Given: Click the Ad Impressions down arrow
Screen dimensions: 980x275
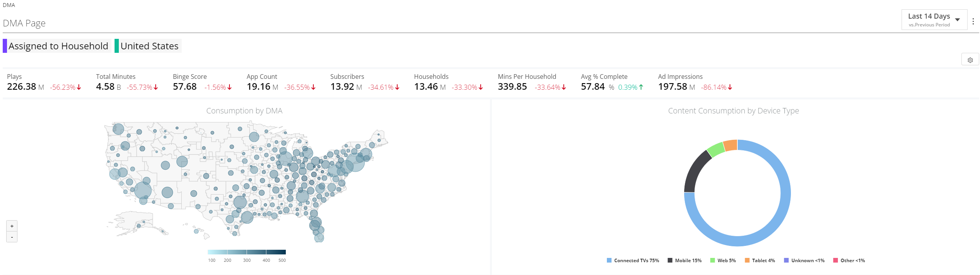Looking at the screenshot, I should pyautogui.click(x=730, y=87).
